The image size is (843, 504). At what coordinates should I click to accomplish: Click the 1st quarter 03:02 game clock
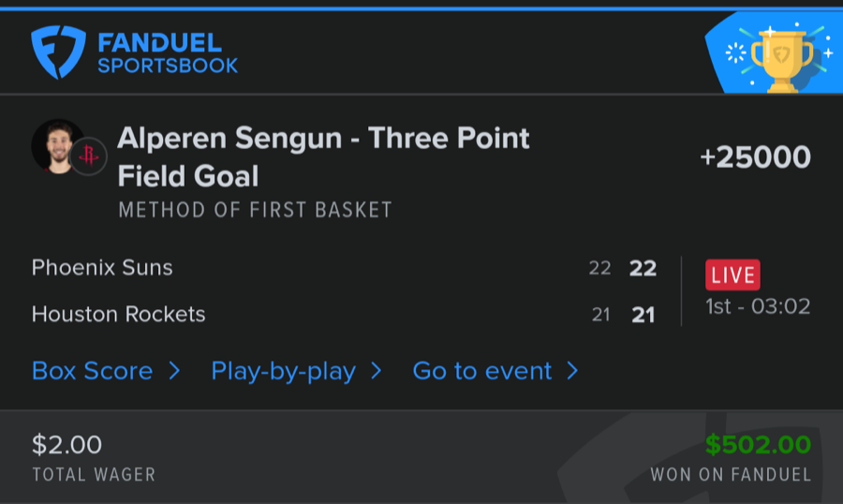pos(758,306)
